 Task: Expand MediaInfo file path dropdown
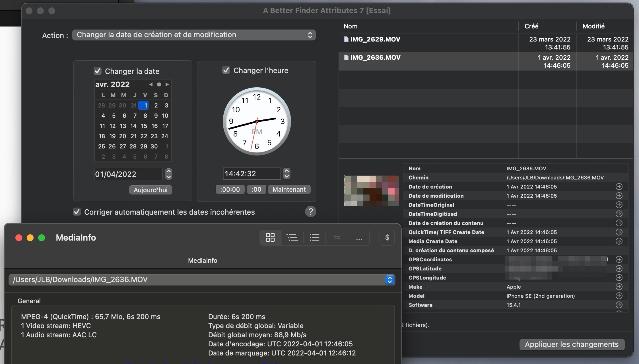click(x=389, y=280)
